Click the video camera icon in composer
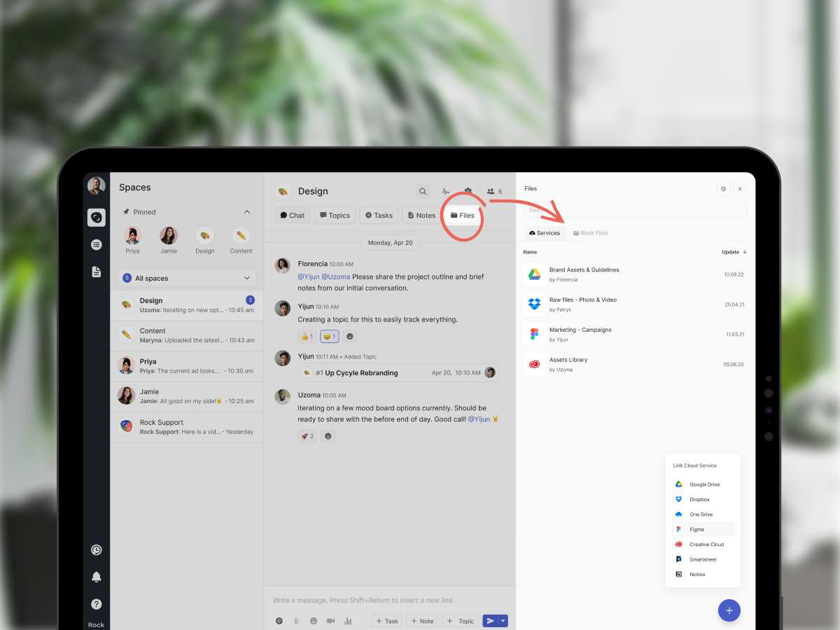 [330, 621]
